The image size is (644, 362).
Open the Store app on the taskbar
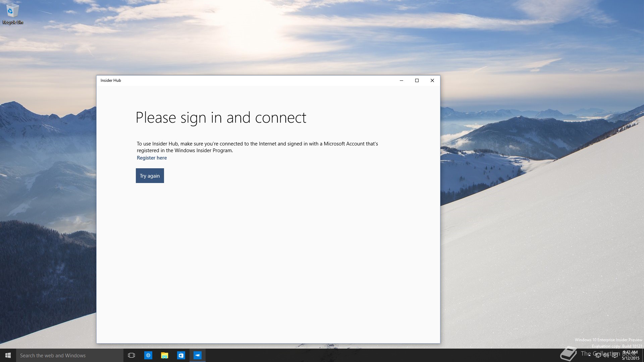point(181,355)
